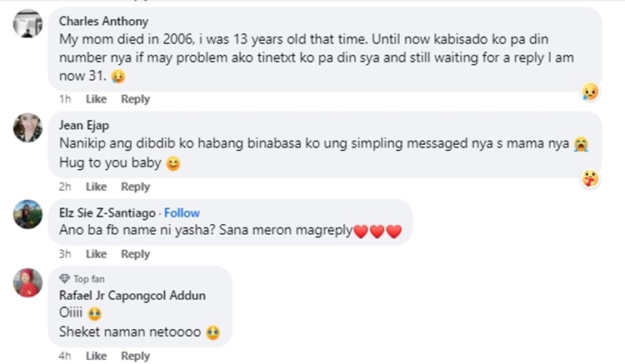Reply to Charles Anthony's comment
625x364 pixels.
[135, 99]
